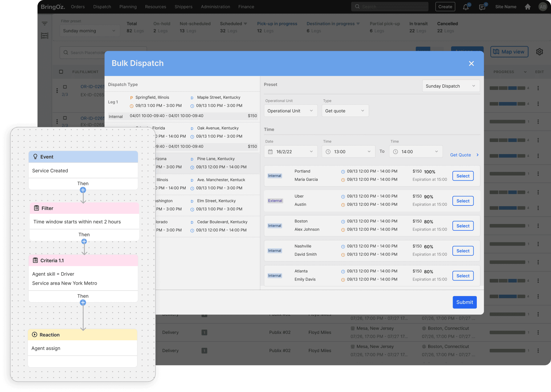The height and width of the screenshot is (392, 551).
Task: Open the column layout icon in sidebar
Action: [44, 35]
